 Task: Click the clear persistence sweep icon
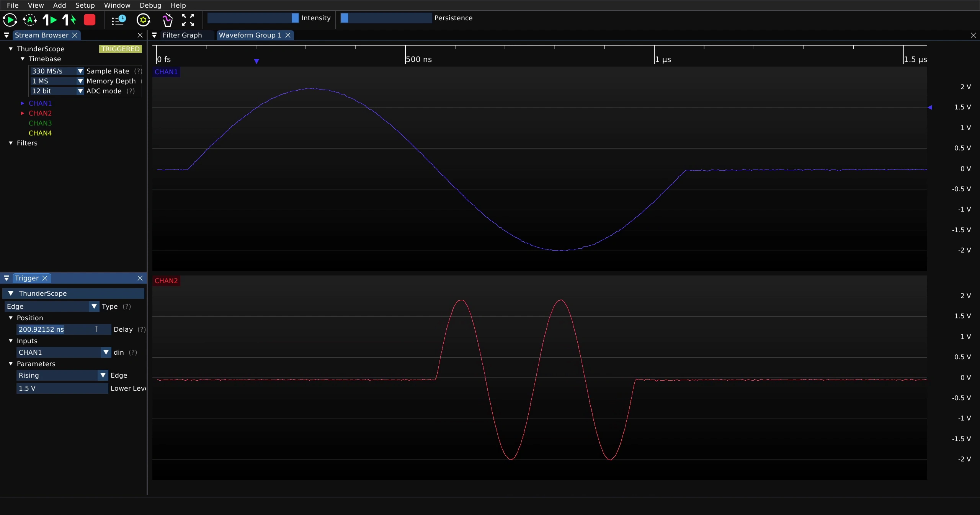pos(167,20)
